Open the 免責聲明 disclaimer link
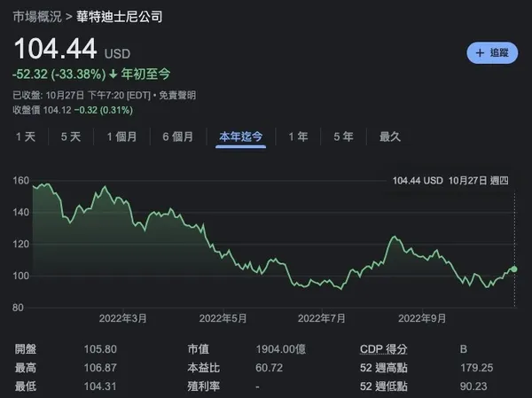The width and height of the screenshot is (532, 398). [x=177, y=96]
